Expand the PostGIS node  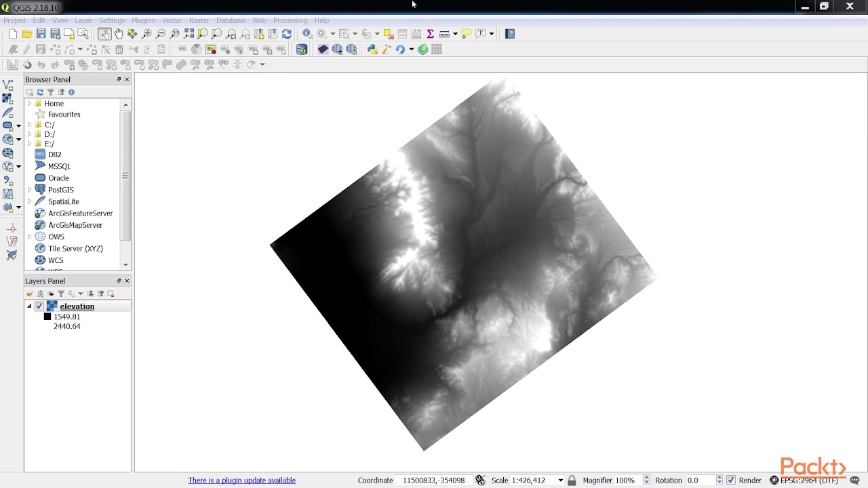coord(29,190)
